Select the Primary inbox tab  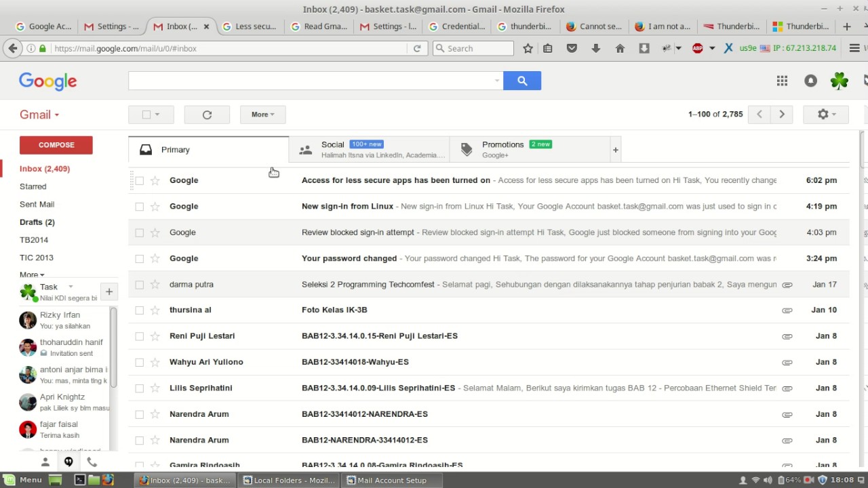coord(208,150)
